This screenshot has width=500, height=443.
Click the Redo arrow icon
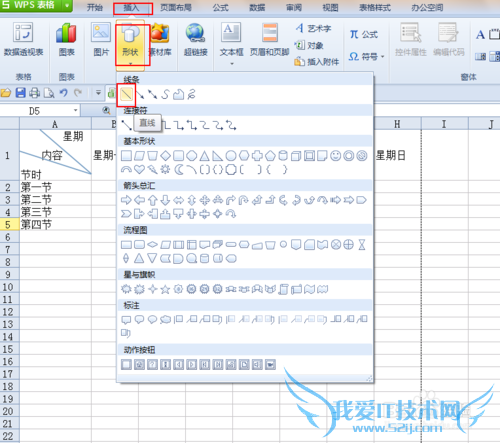point(78,93)
